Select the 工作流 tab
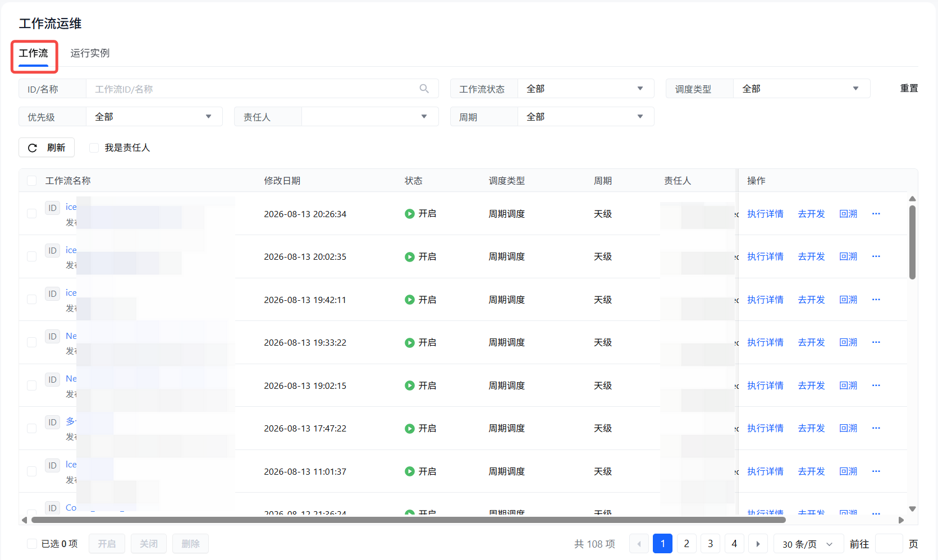 coord(34,53)
